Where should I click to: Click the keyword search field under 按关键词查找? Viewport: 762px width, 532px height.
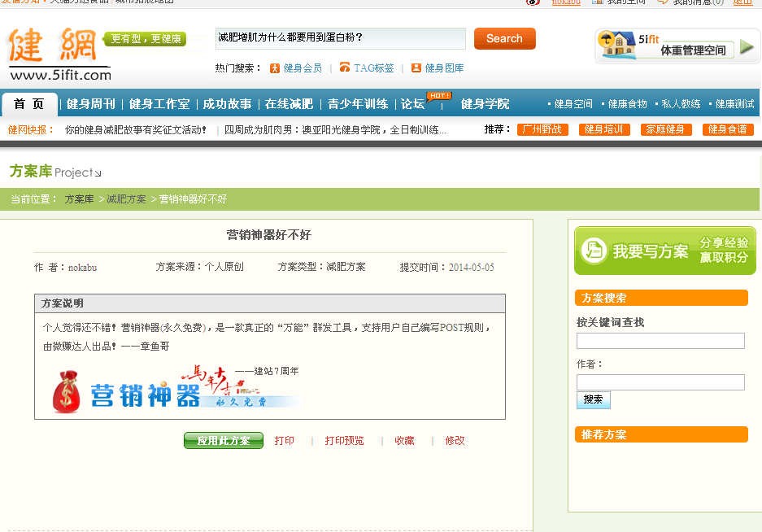point(660,341)
